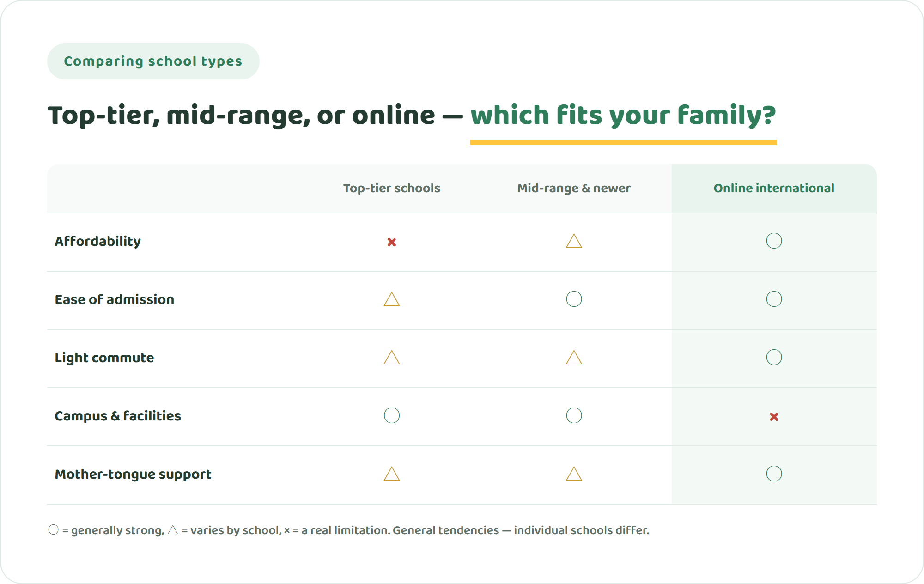Click the 'Mother-tongue support' row label
924x584 pixels.
[133, 474]
